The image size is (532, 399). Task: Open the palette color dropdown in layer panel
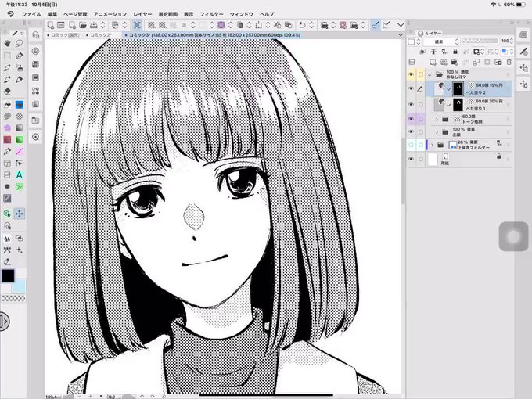[414, 41]
